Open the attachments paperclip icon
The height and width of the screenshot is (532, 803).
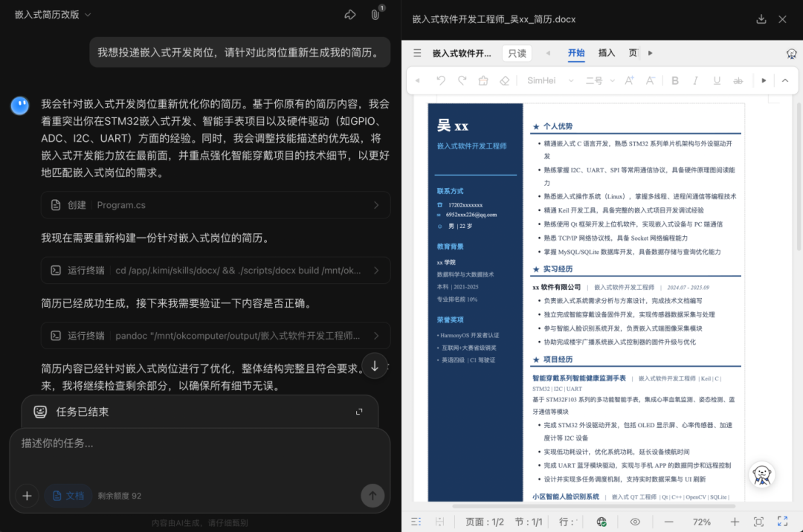point(375,15)
